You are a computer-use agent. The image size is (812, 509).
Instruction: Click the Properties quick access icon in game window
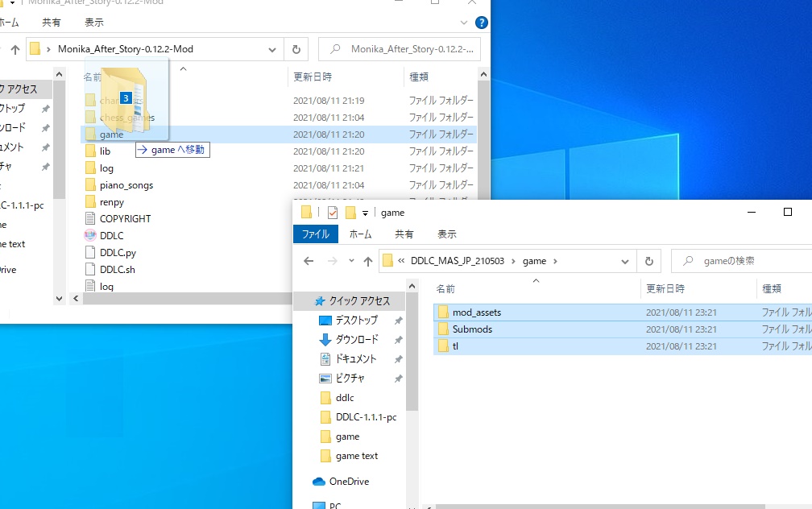tap(333, 213)
